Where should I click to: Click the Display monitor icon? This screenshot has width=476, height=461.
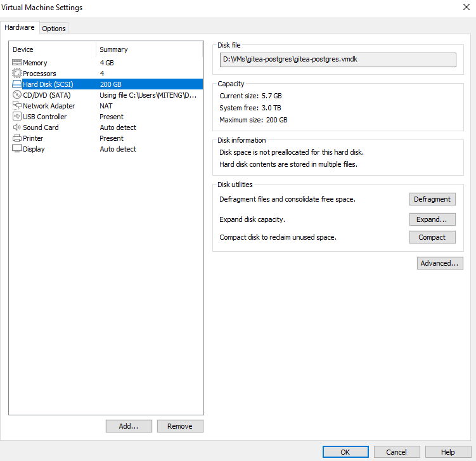pyautogui.click(x=17, y=149)
